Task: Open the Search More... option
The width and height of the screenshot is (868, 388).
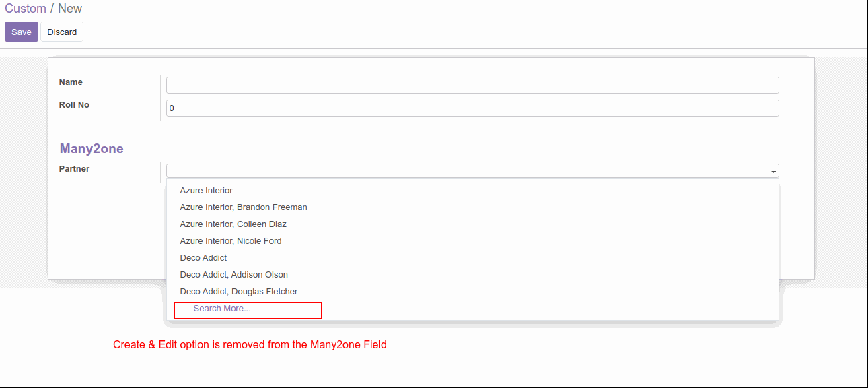Action: pos(222,309)
